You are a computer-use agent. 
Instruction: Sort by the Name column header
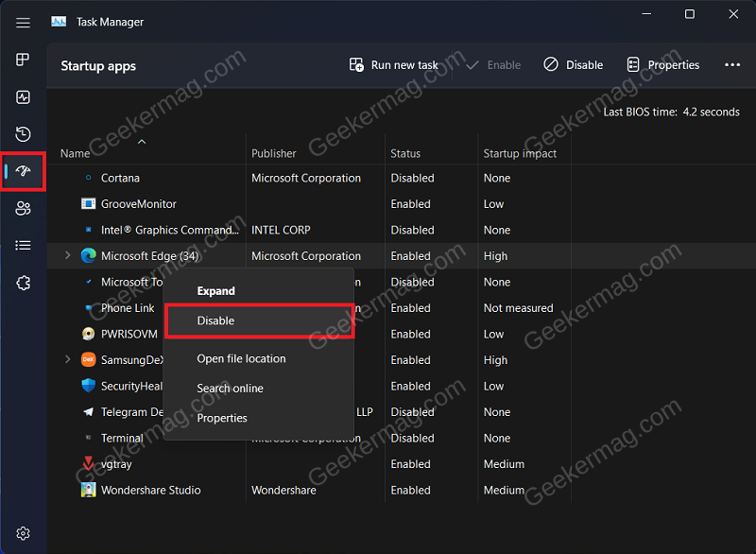(76, 153)
